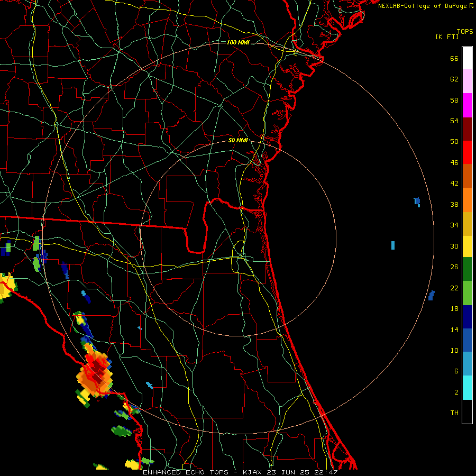
Task: Click the '46' legend value
Action: [x=454, y=163]
